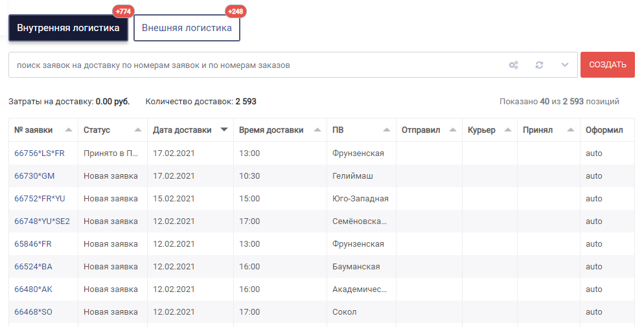Sort by Время доставки column arrow
The width and height of the screenshot is (644, 327).
(317, 130)
